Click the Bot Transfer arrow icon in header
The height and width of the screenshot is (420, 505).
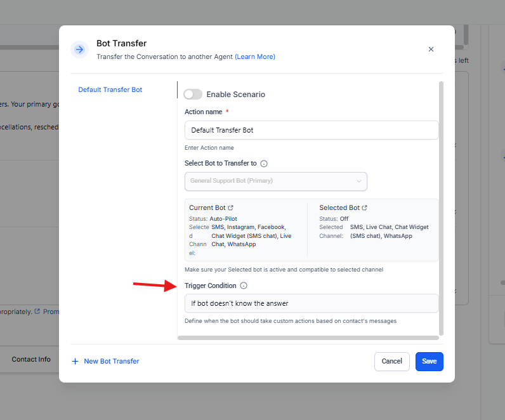point(79,49)
